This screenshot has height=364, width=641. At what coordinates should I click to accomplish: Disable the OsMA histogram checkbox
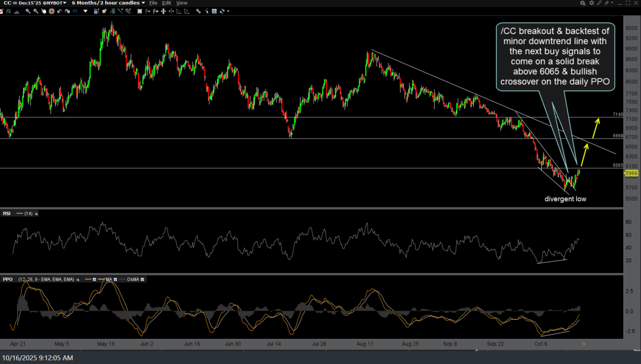coord(142,279)
